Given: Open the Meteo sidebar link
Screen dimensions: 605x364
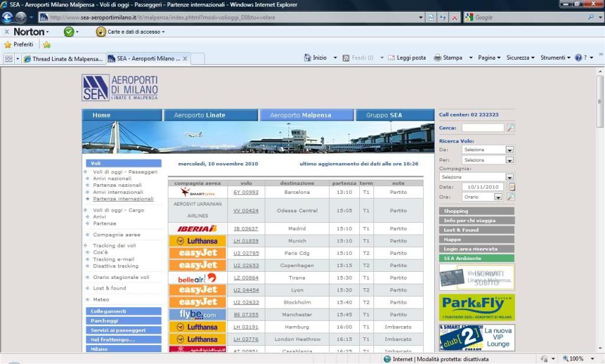Looking at the screenshot, I should [x=101, y=300].
